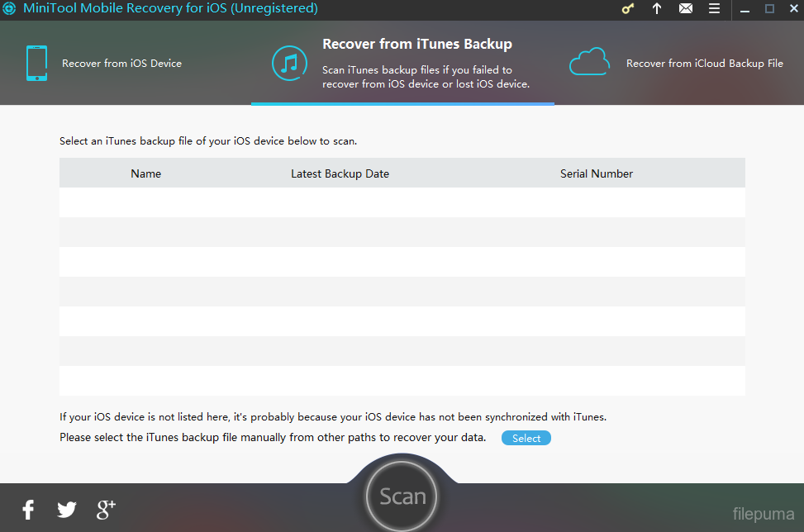Switch to Recover from iOS Device tab
Screen dimensions: 804x532
121,64
